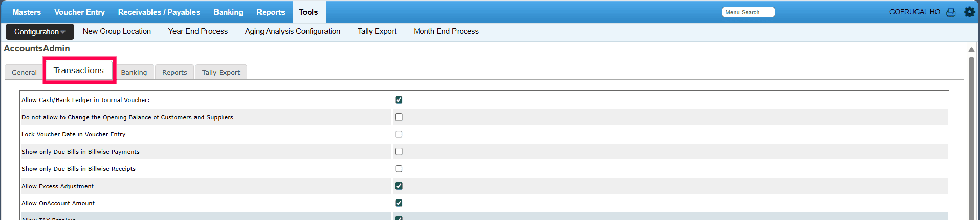This screenshot has width=980, height=220.
Task: Expand the Configuration dropdown
Action: pos(40,32)
